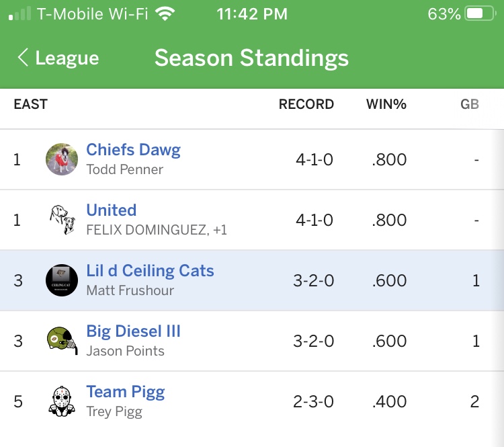Go back to League screen
504x447 pixels.
point(67,58)
